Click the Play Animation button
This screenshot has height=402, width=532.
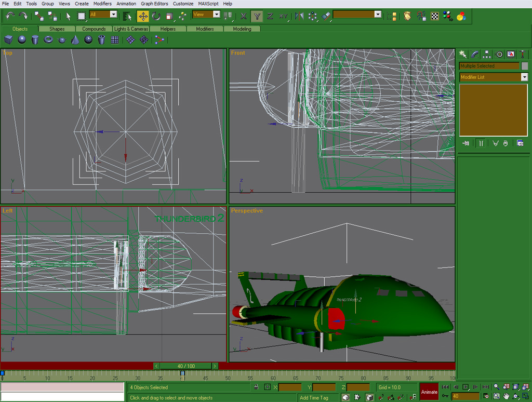[465, 387]
